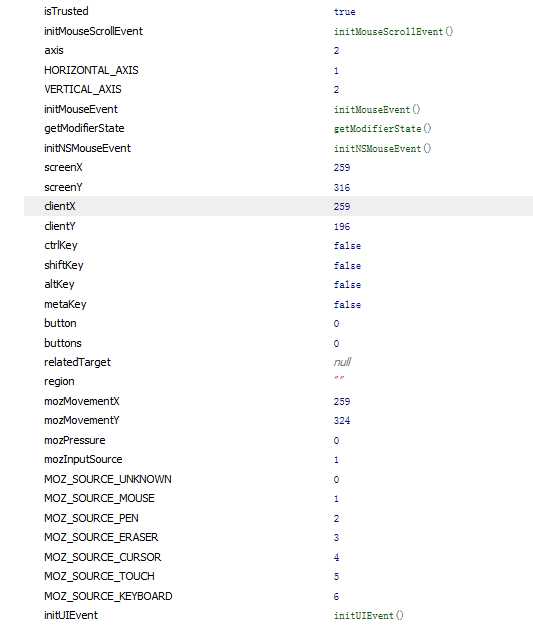Click the MOZ_SOURCE_KEYBOARD value 6
This screenshot has width=533, height=627.
[336, 597]
